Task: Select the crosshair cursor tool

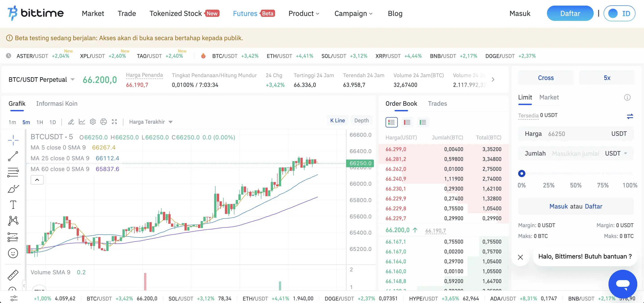Action: [13, 140]
